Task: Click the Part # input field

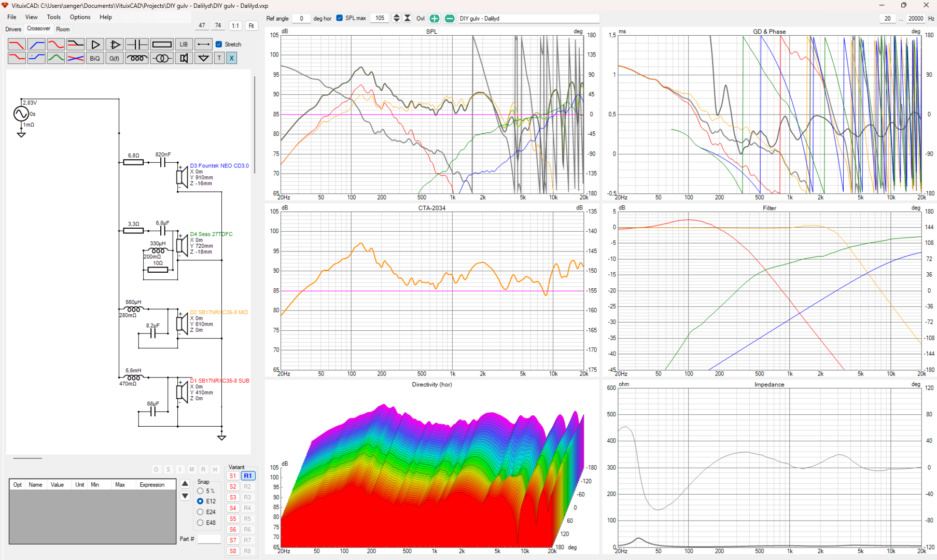Action: tap(209, 539)
